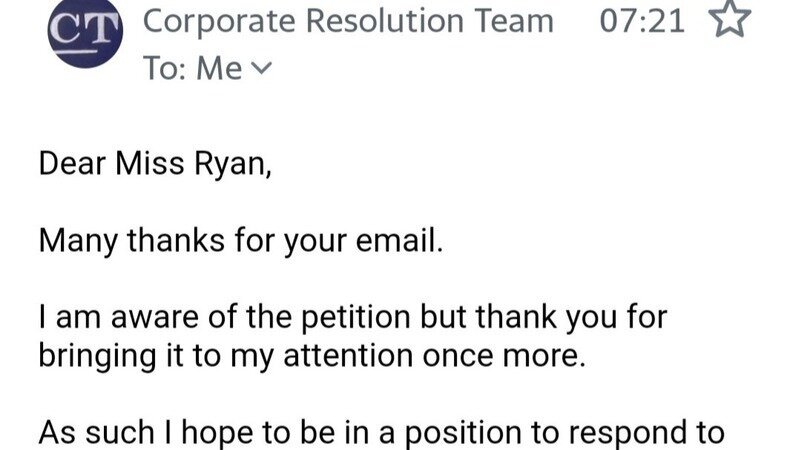Click "Me" in the recipient line
The height and width of the screenshot is (450, 800).
tap(220, 69)
